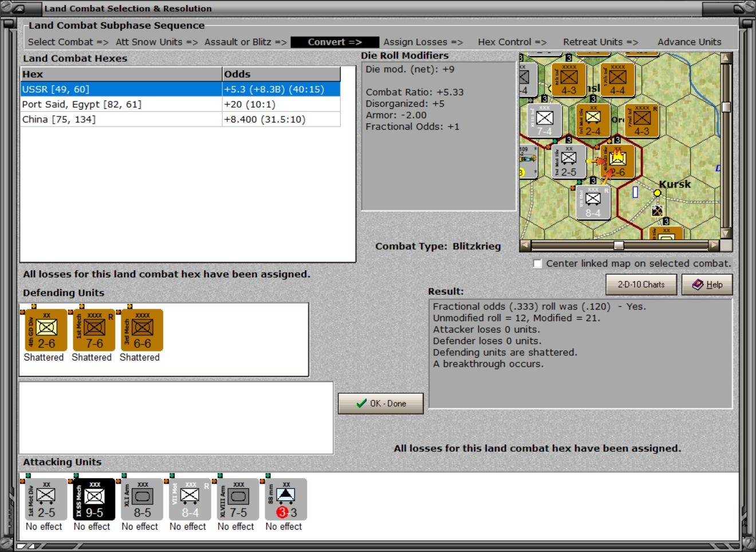Pick the 1st Mot Div 2-5 attacking unit
The height and width of the screenshot is (552, 756).
pyautogui.click(x=46, y=499)
